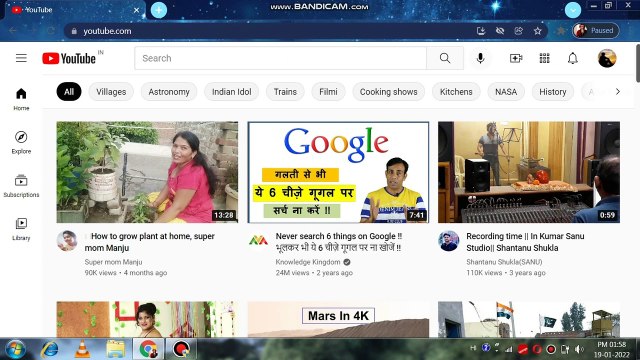The image size is (640, 360).
Task: Switch to Chrome in the taskbar
Action: 149,349
